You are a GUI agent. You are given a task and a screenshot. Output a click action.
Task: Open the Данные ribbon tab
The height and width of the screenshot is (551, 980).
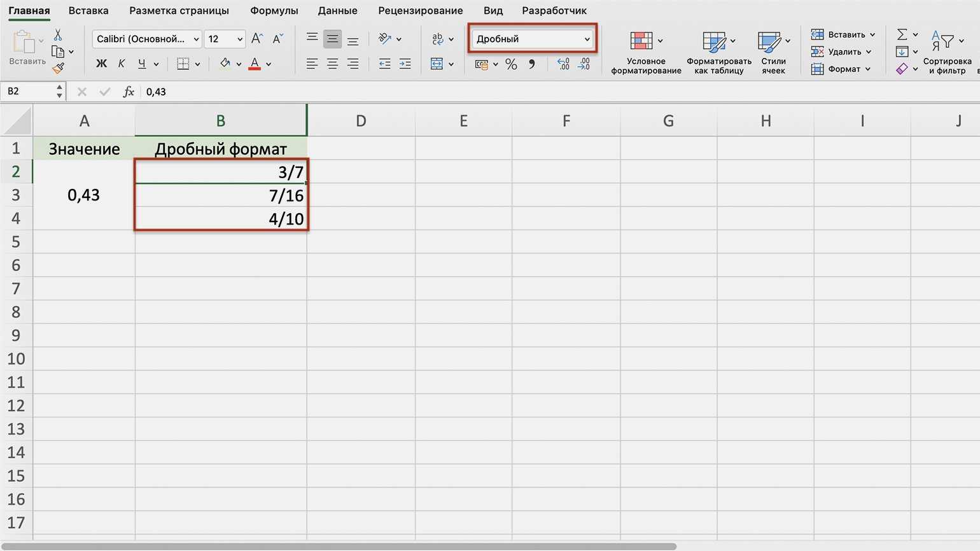click(337, 11)
